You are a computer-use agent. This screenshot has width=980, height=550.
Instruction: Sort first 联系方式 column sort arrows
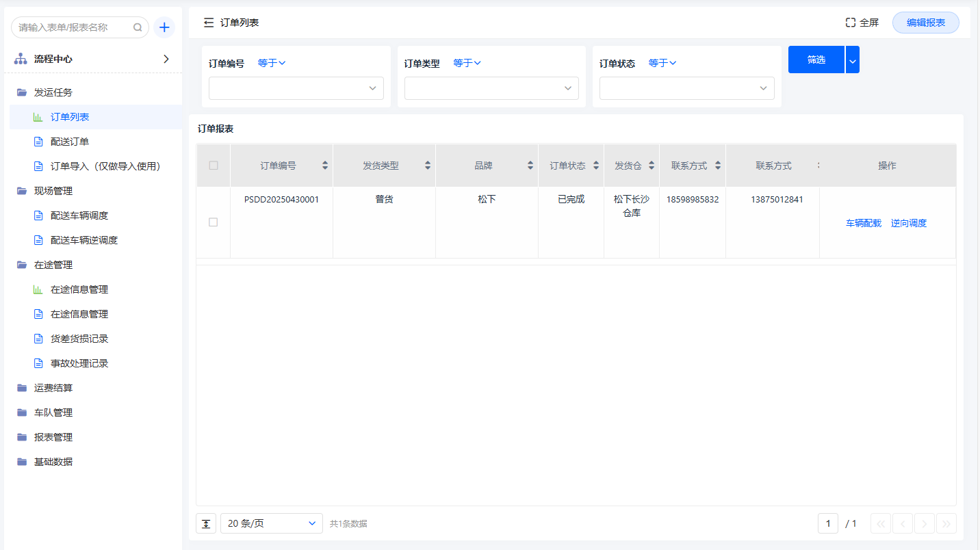(x=718, y=166)
